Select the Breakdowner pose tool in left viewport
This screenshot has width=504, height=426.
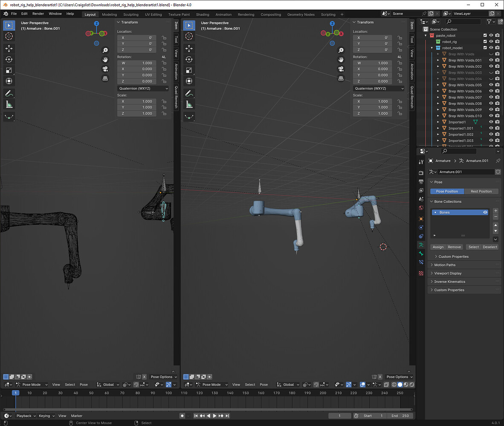point(9,117)
